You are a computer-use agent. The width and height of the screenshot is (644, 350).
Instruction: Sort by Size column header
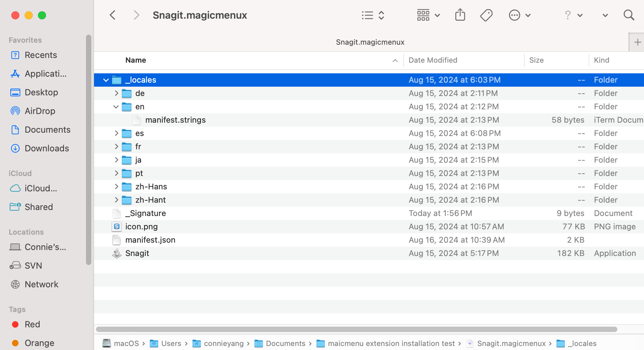pyautogui.click(x=536, y=60)
